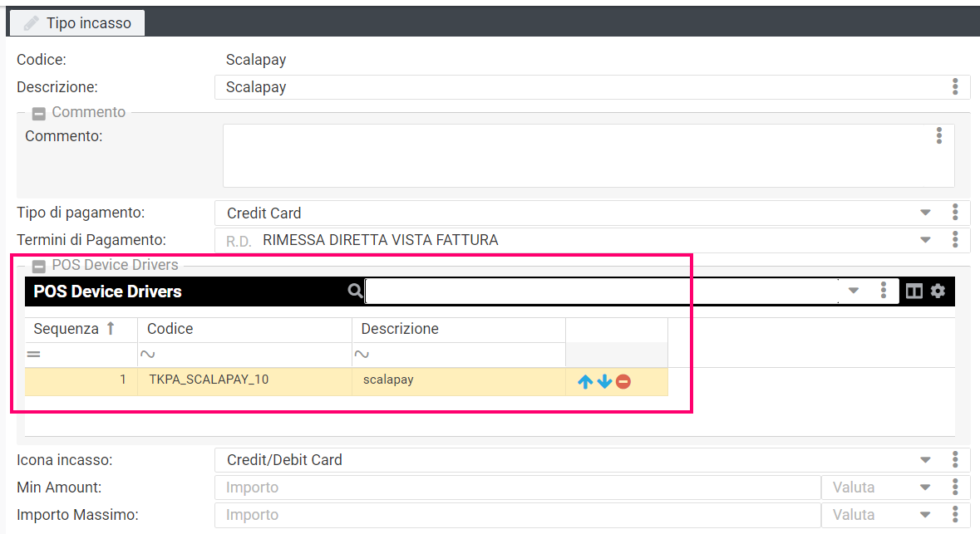The width and height of the screenshot is (980, 534).
Task: Select the Tipo incasso tab
Action: [x=77, y=23]
